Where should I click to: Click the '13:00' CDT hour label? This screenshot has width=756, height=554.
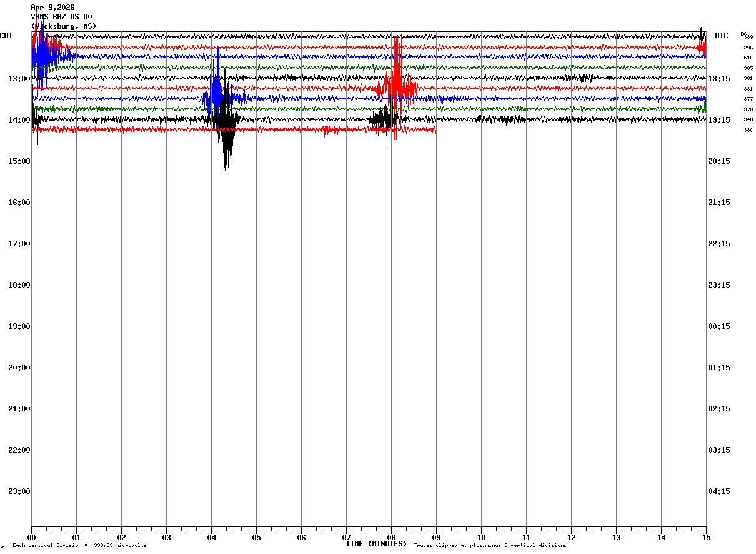coord(19,79)
